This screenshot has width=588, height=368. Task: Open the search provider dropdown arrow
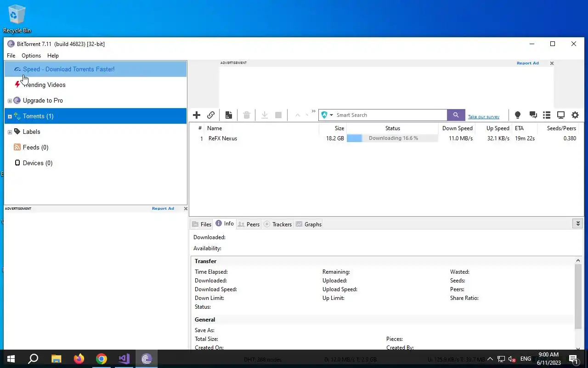pyautogui.click(x=332, y=115)
